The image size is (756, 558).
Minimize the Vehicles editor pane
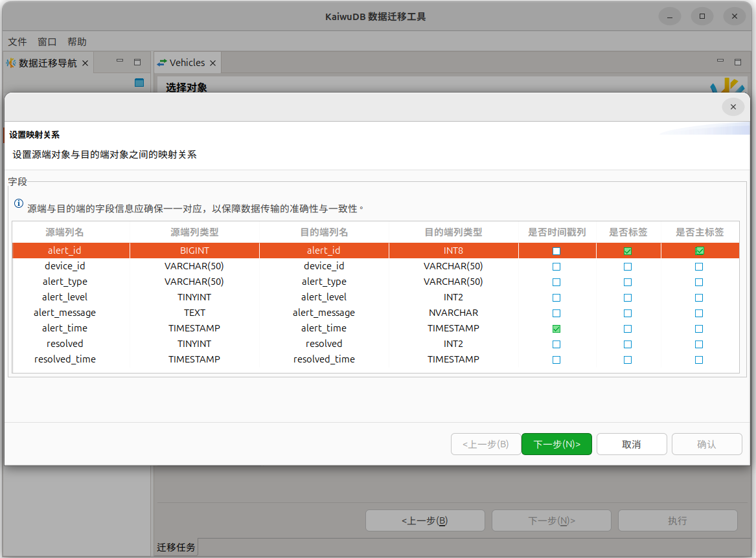pos(720,61)
